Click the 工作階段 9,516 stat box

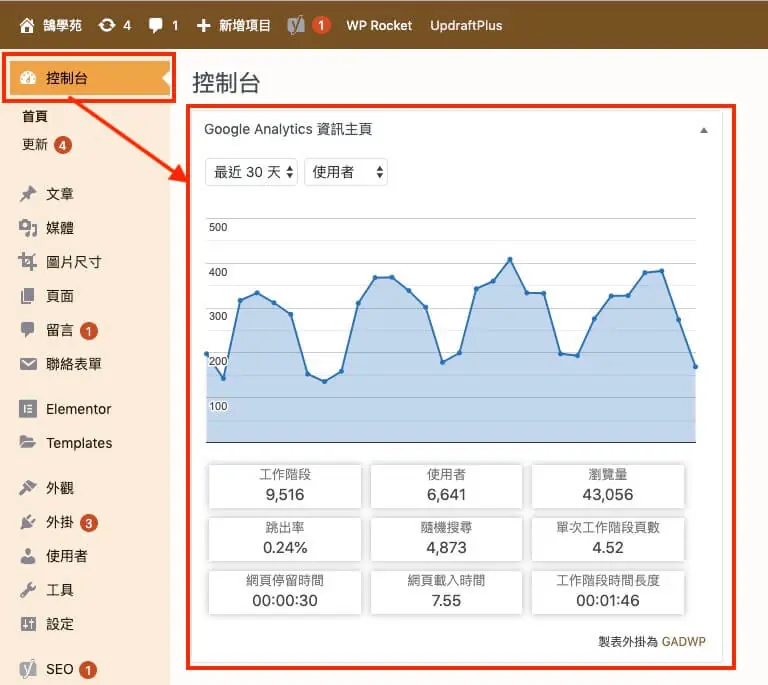(x=285, y=486)
